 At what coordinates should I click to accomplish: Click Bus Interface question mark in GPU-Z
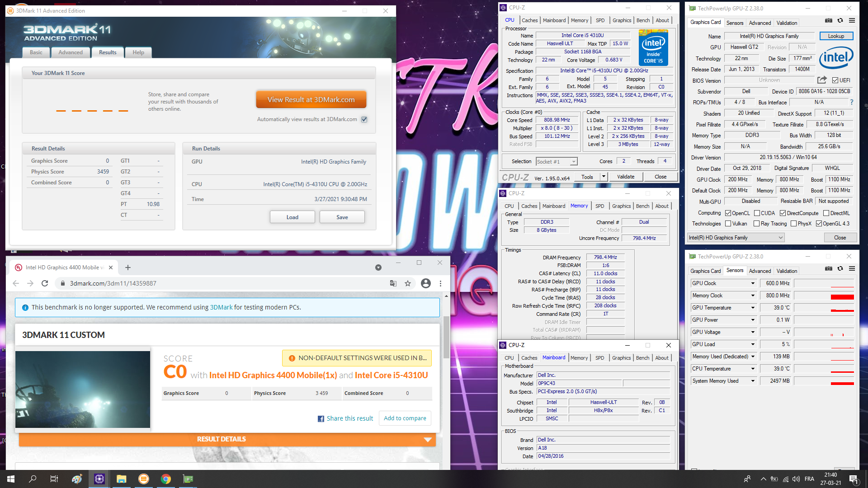[852, 102]
